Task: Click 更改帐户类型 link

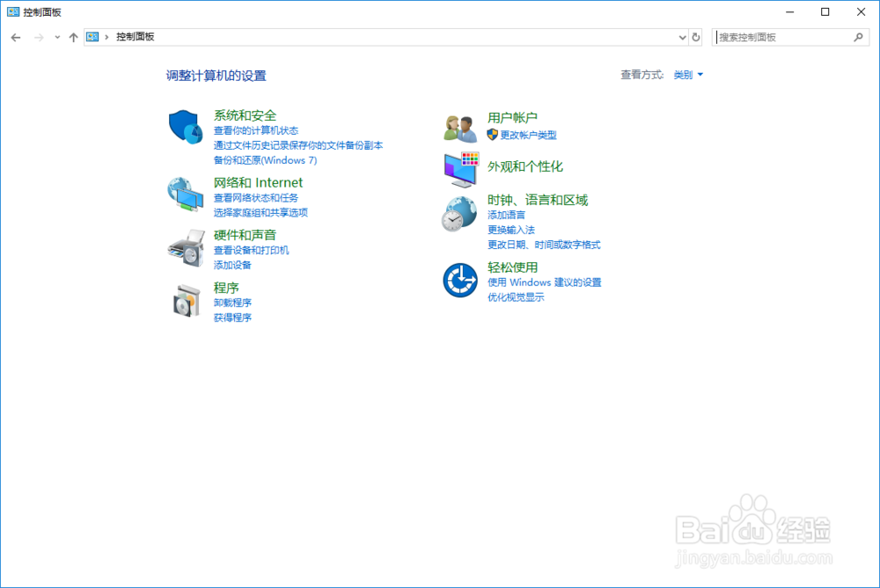Action: tap(529, 135)
